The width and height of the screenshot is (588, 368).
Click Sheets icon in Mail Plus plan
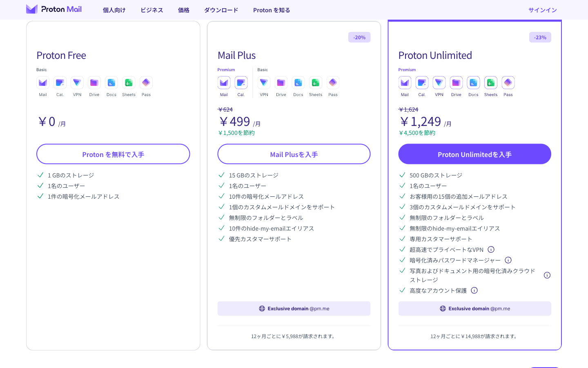point(316,83)
